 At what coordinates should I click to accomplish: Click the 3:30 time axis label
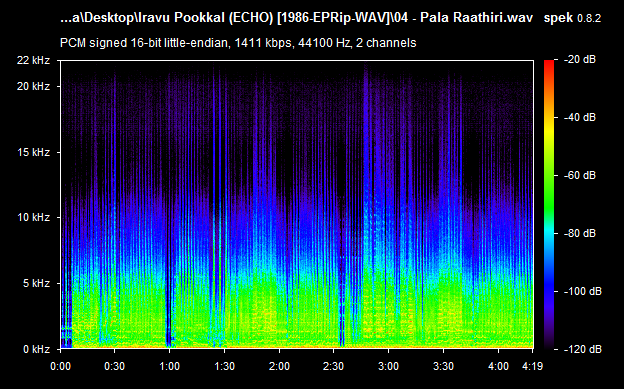[443, 366]
